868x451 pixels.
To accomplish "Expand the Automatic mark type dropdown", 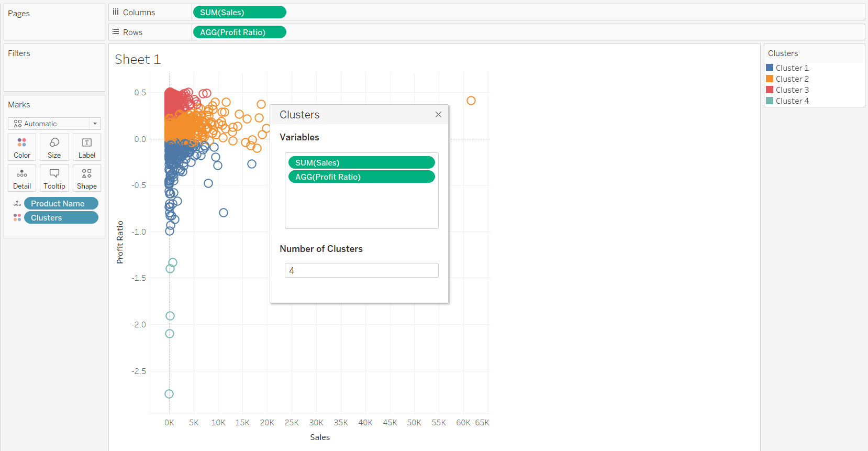I will pyautogui.click(x=95, y=124).
